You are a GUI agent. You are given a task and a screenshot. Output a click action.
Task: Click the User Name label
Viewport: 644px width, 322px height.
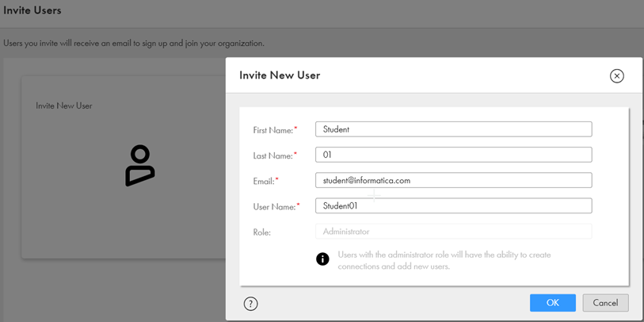pyautogui.click(x=274, y=206)
